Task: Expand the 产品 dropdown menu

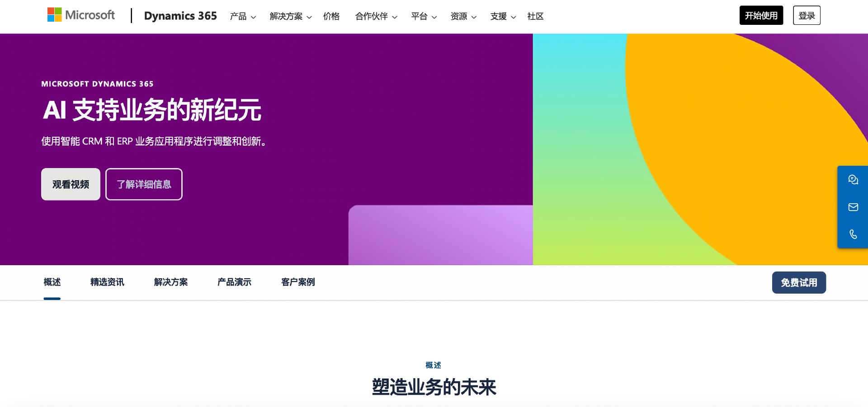Action: (x=243, y=16)
